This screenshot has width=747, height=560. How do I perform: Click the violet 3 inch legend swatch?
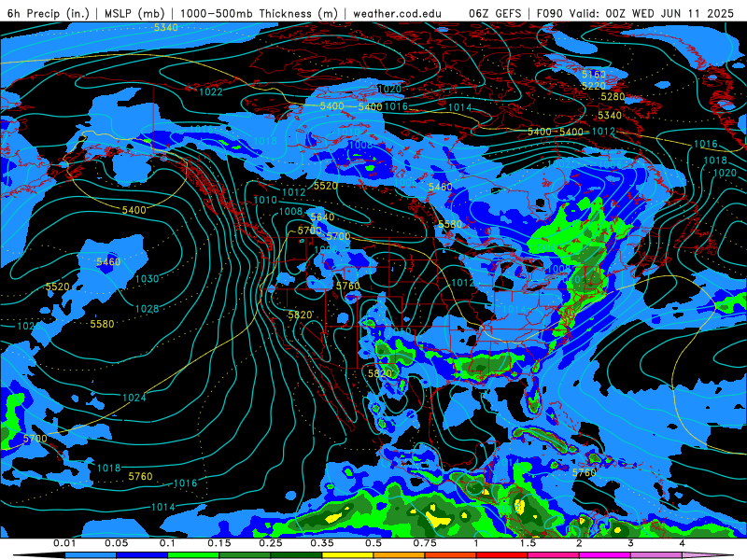[x=656, y=555]
